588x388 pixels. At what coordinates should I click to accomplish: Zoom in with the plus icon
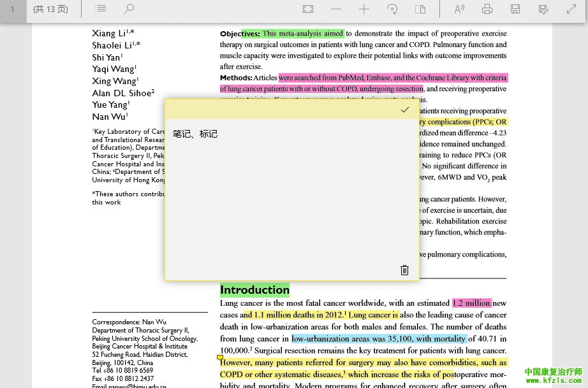click(364, 9)
